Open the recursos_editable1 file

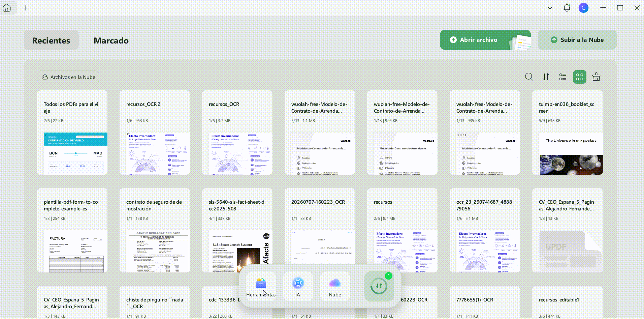568,302
